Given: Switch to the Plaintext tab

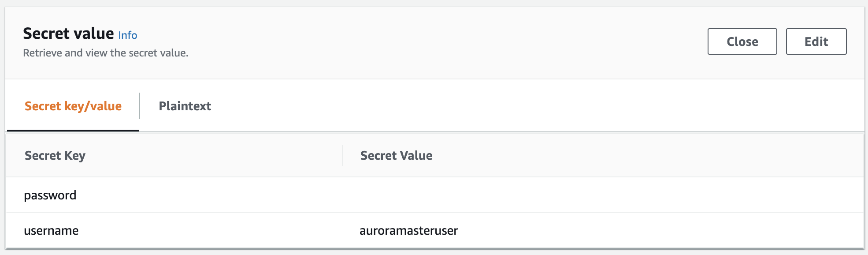Looking at the screenshot, I should 185,106.
